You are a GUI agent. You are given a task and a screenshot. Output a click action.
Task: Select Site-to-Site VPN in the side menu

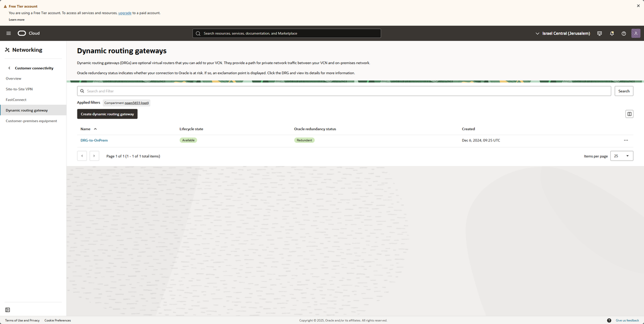click(19, 89)
